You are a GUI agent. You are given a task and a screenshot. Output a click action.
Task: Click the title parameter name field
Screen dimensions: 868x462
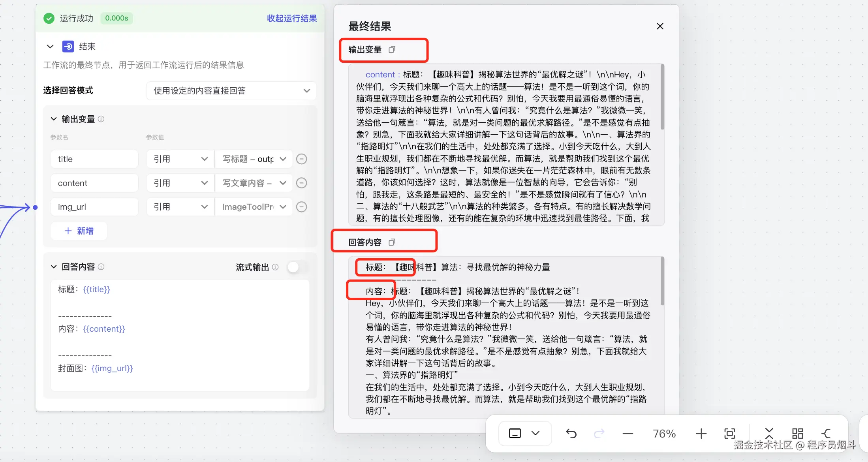[94, 159]
